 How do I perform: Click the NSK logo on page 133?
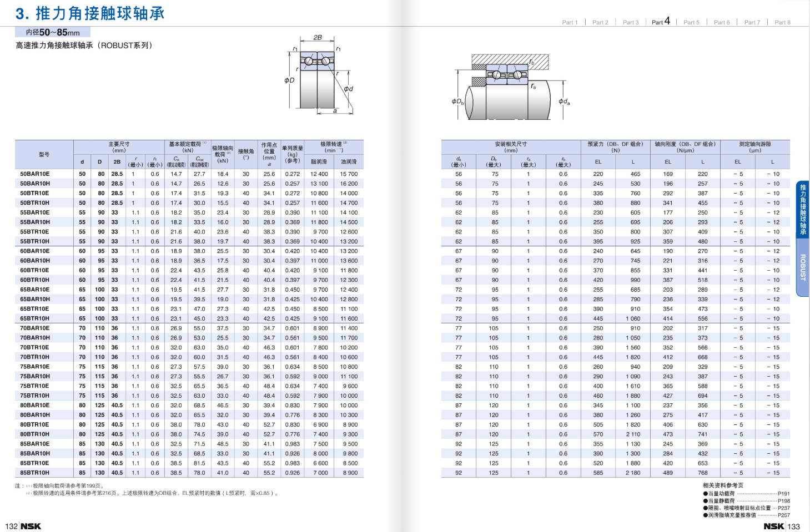pos(774,526)
